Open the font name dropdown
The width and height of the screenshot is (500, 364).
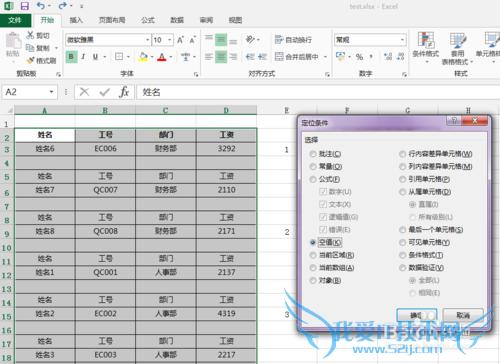(147, 40)
